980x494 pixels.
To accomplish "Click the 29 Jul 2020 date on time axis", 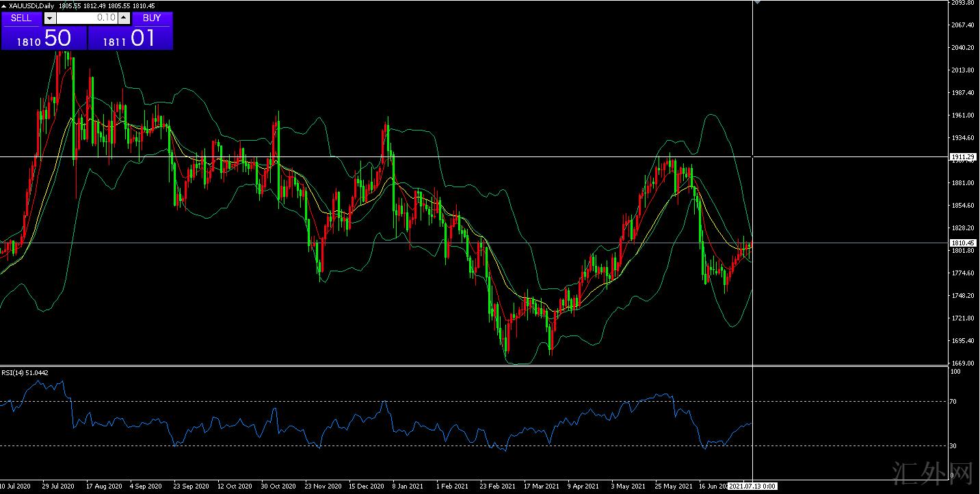I will [x=57, y=486].
